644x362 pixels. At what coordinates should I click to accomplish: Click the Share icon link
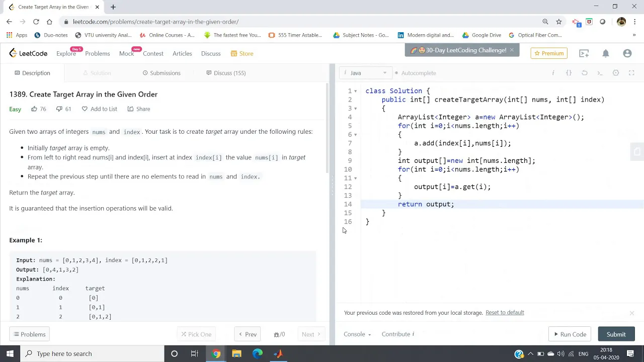[x=139, y=109]
